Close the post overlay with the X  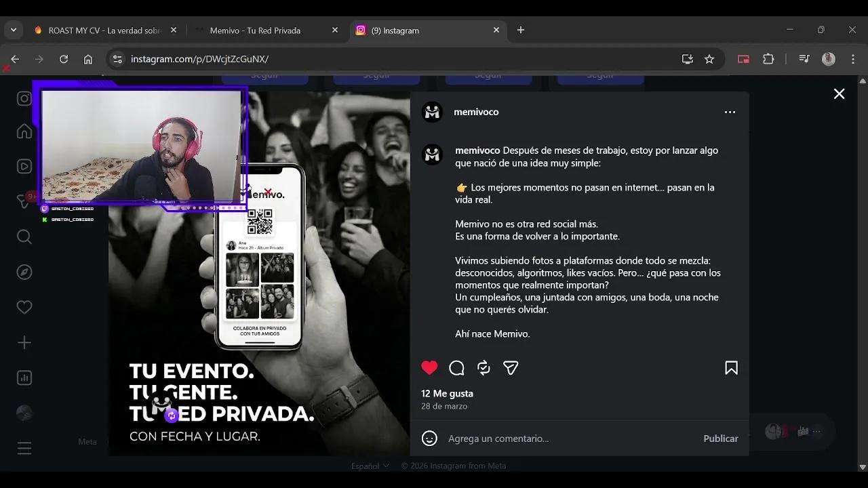click(839, 94)
